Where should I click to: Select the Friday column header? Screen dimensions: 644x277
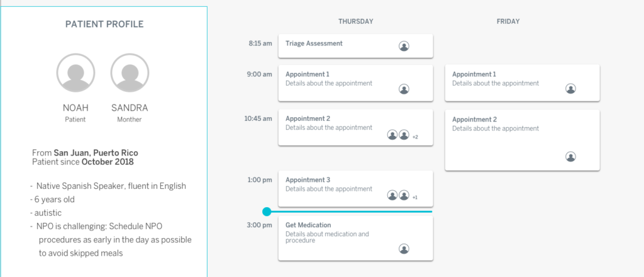click(508, 21)
